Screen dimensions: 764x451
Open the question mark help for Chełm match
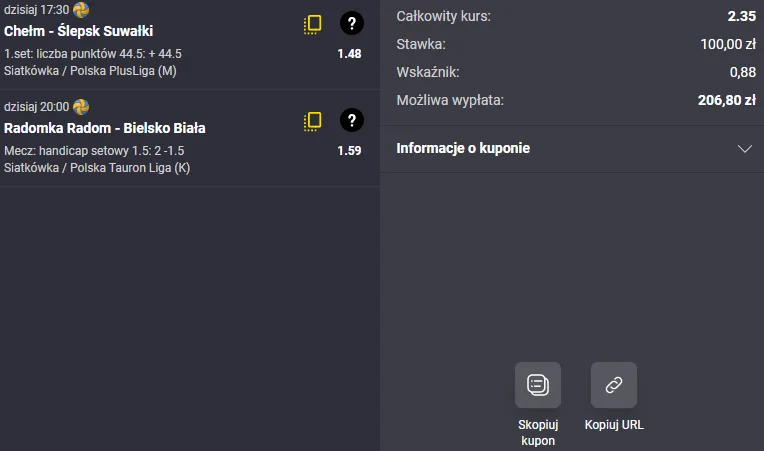(351, 24)
